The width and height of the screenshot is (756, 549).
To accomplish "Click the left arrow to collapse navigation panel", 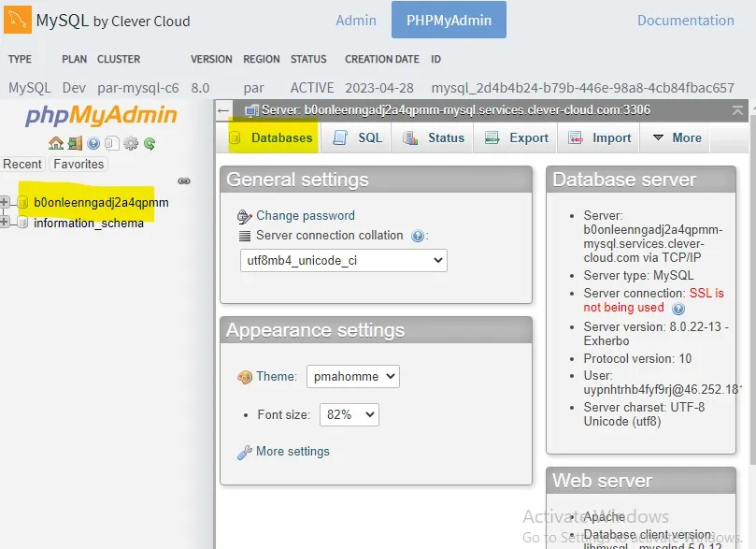I will click(222, 110).
